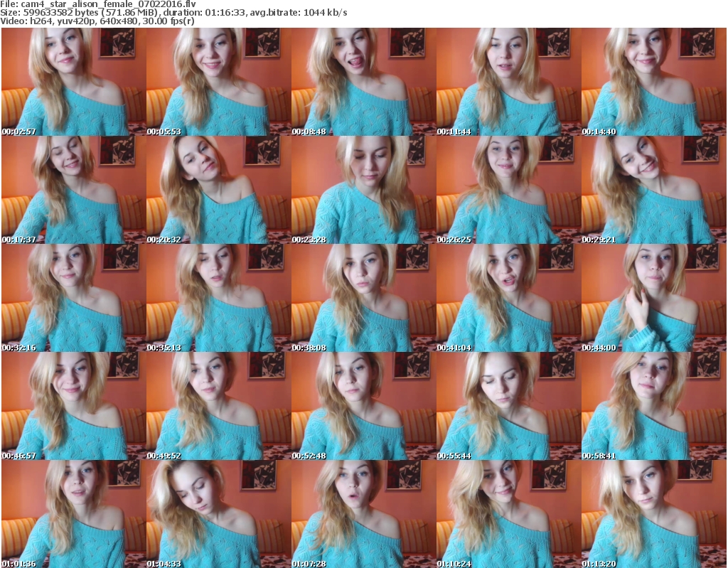728x568 pixels.
Task: Select the thumbnail stamped 00:29:21
Action: (654, 190)
